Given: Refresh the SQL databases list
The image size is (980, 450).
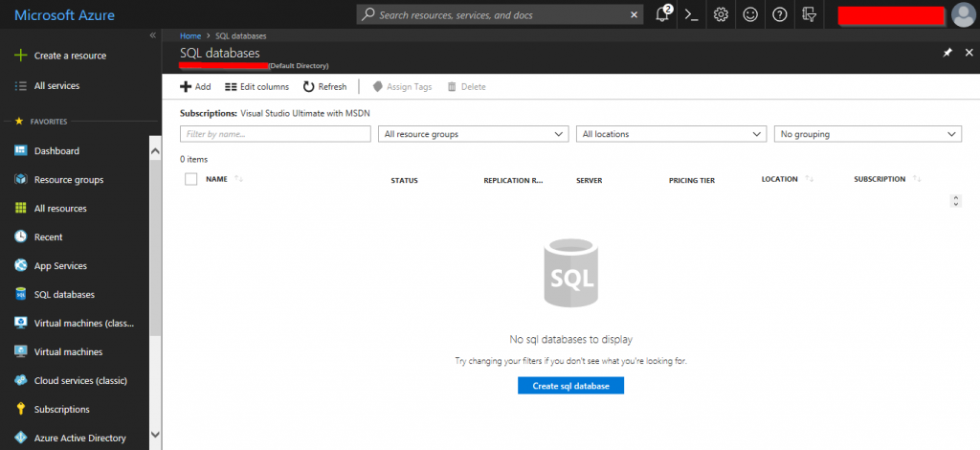Looking at the screenshot, I should pyautogui.click(x=325, y=87).
